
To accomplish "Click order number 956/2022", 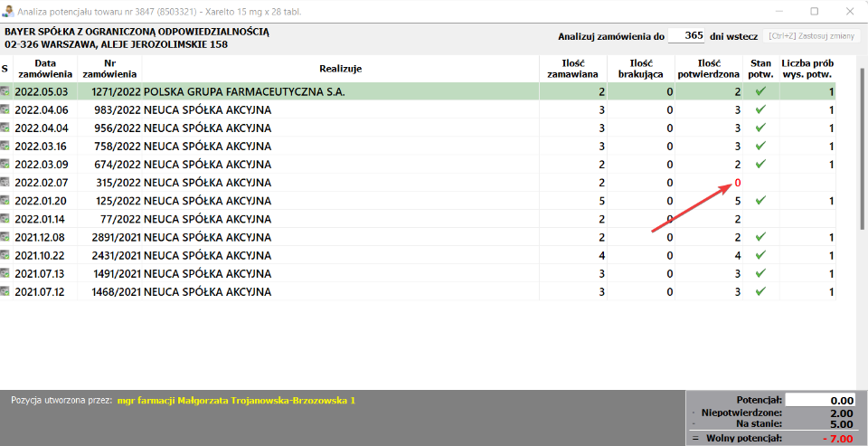I will click(x=118, y=128).
